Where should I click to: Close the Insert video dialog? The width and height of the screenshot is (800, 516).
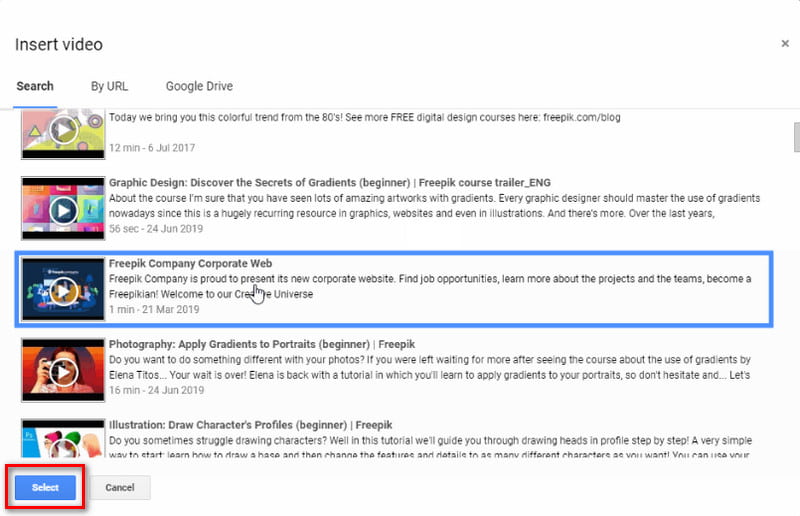(x=785, y=44)
